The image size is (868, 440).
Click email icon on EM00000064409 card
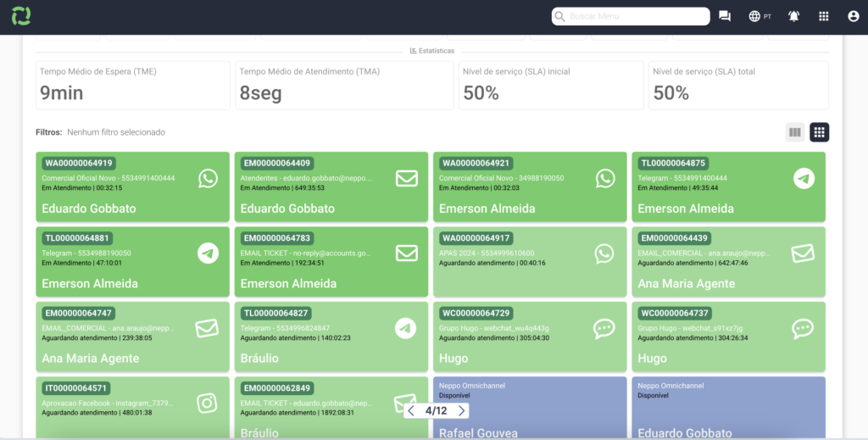coord(407,178)
